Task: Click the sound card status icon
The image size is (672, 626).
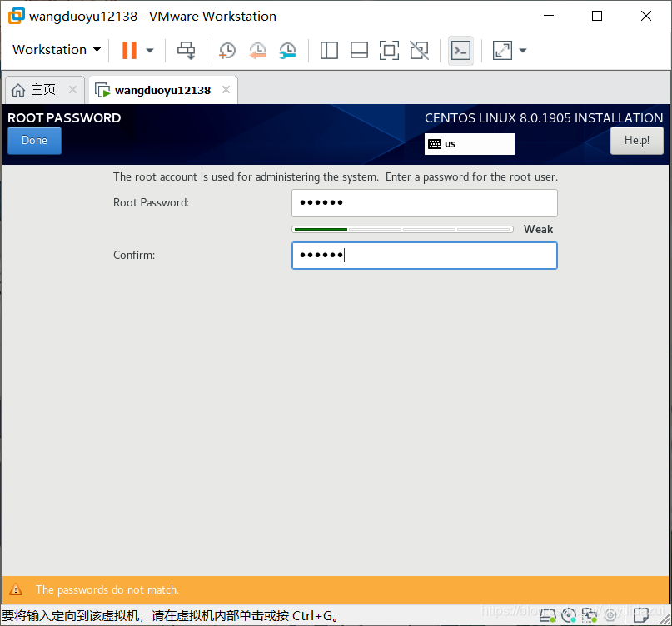Action: point(610,615)
